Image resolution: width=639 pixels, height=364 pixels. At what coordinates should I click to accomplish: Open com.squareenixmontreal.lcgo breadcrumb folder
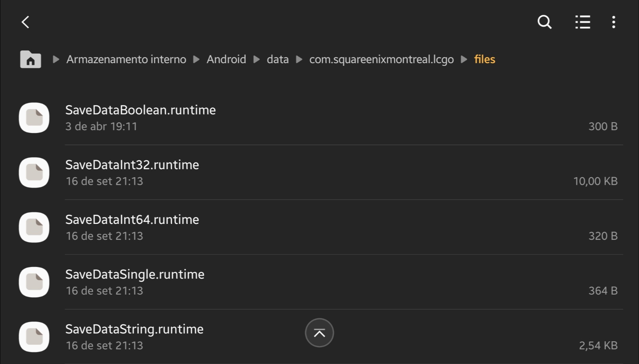pyautogui.click(x=381, y=59)
